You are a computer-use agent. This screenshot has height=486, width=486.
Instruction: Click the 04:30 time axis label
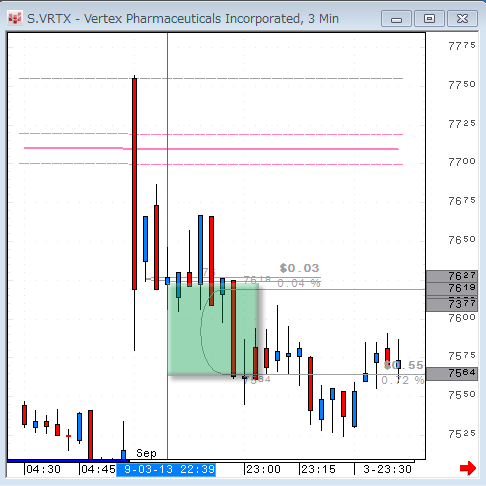tap(43, 470)
